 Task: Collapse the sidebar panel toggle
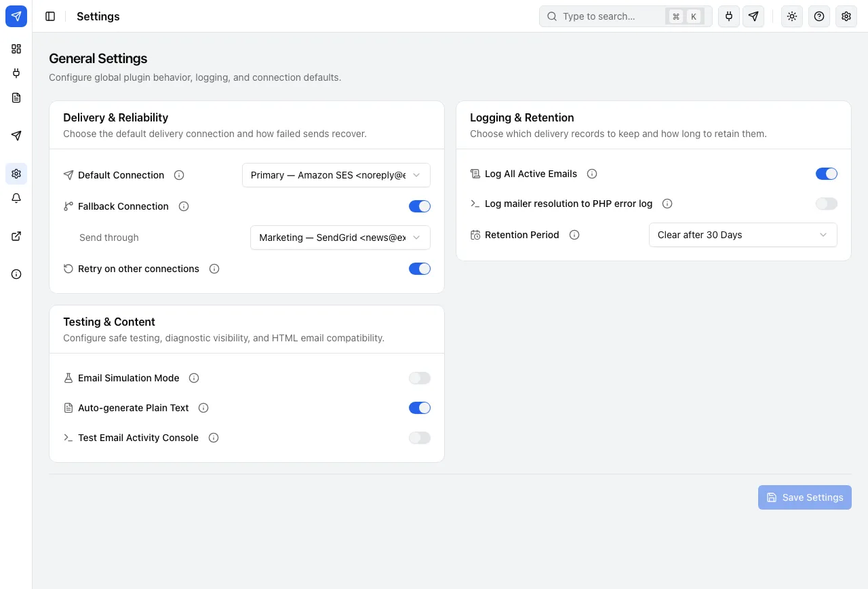tap(50, 16)
